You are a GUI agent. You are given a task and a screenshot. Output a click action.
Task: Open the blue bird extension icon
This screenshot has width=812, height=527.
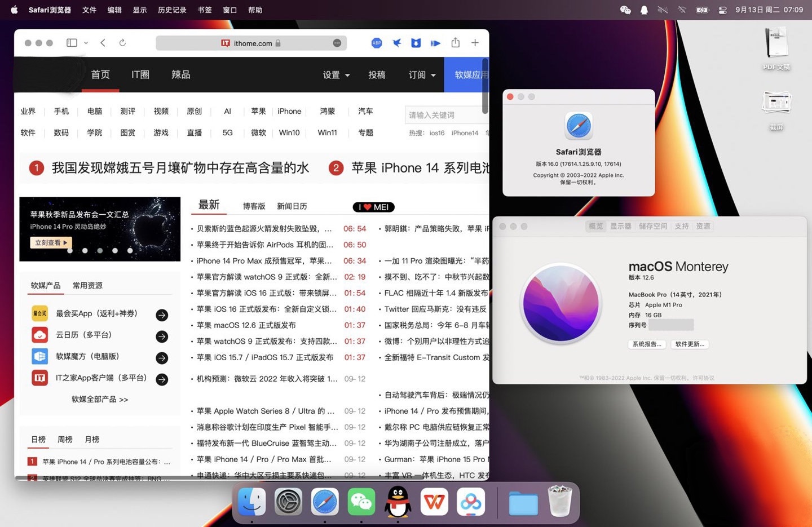pos(397,43)
